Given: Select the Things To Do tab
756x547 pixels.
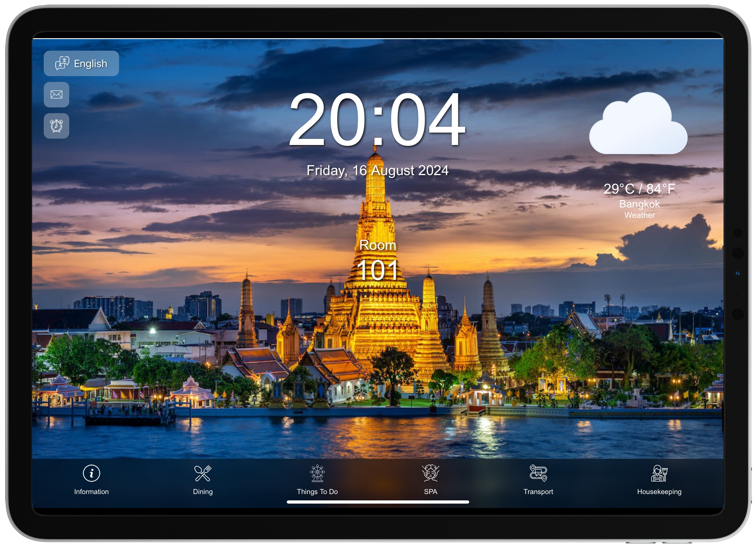Looking at the screenshot, I should pos(317,480).
